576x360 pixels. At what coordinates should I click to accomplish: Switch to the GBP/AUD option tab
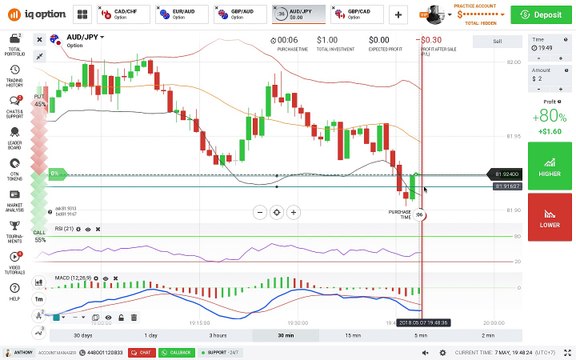tap(241, 14)
